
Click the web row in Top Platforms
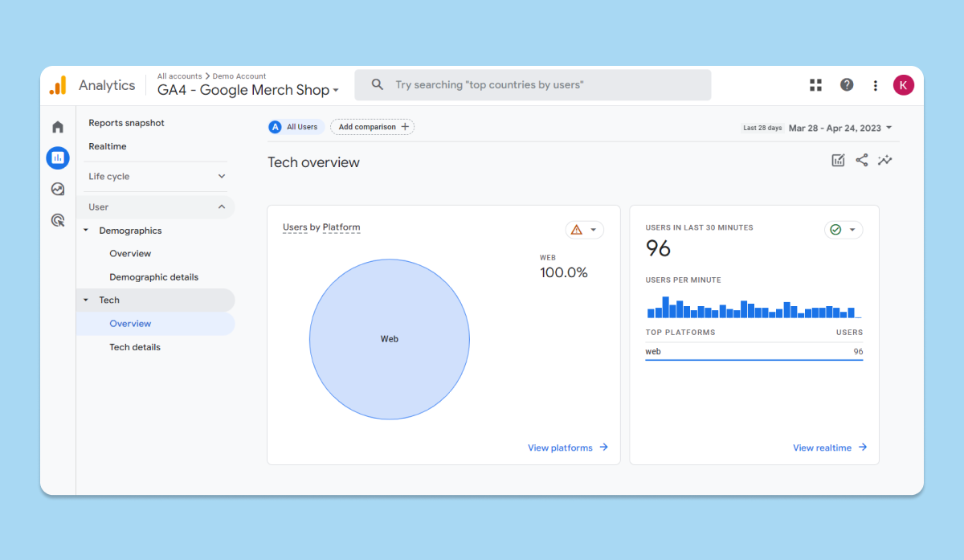pyautogui.click(x=754, y=352)
